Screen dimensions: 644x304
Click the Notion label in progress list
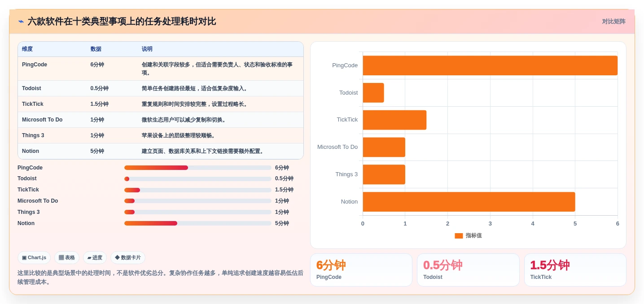pyautogui.click(x=26, y=223)
